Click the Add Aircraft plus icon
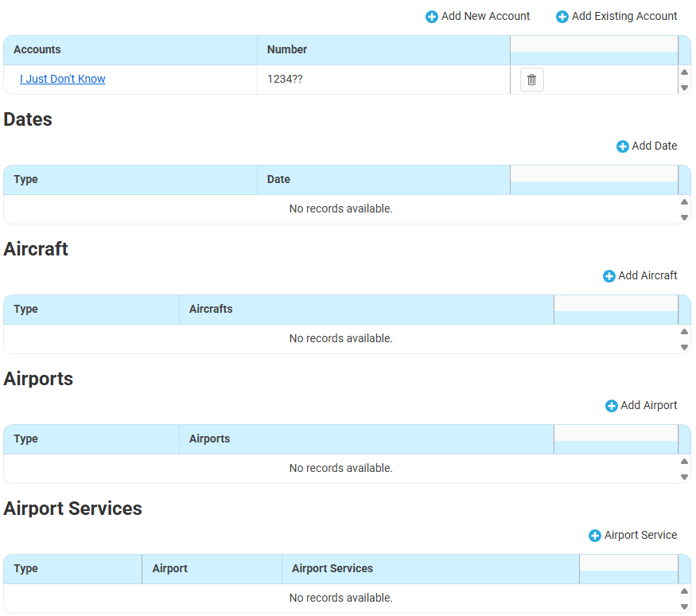Image resolution: width=696 pixels, height=616 pixels. click(609, 276)
